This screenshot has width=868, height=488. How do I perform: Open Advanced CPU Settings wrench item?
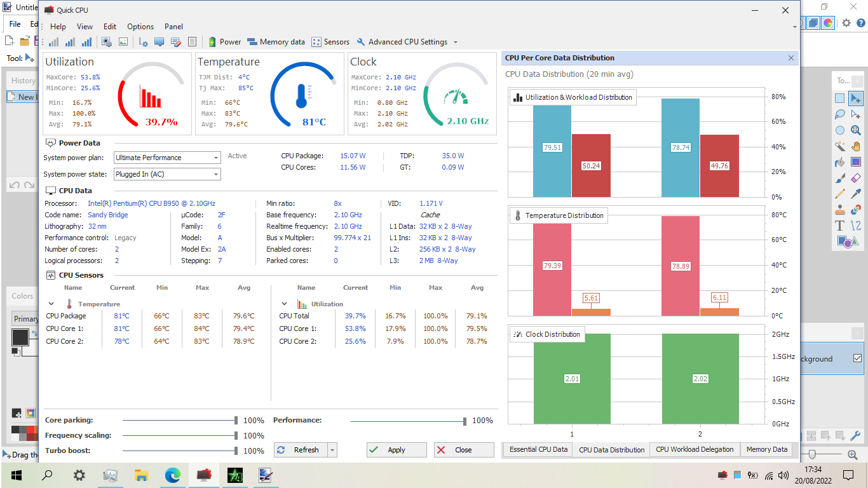click(402, 42)
